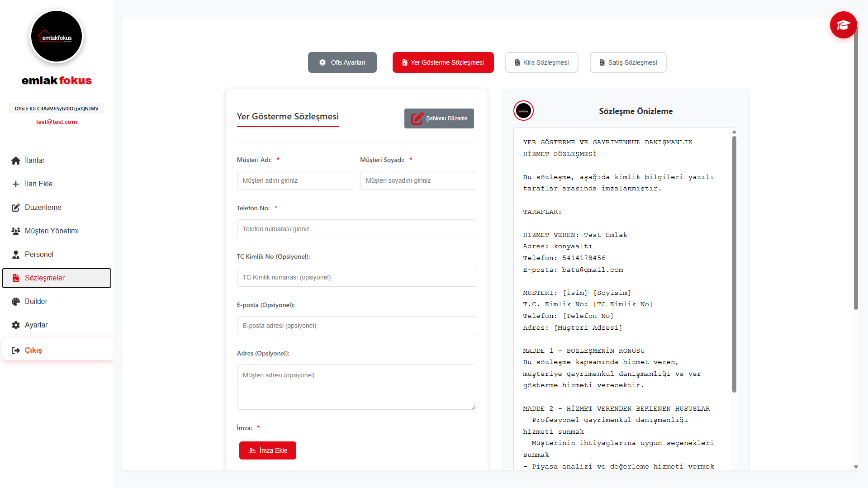
Task: Switch to the Kira Sözleşmesi tab
Action: (541, 62)
